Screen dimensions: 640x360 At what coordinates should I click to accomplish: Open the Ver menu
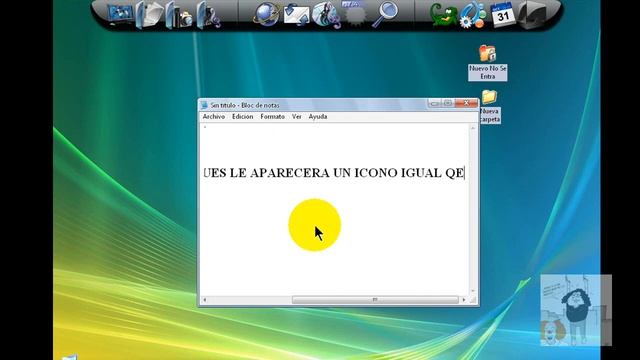297,117
